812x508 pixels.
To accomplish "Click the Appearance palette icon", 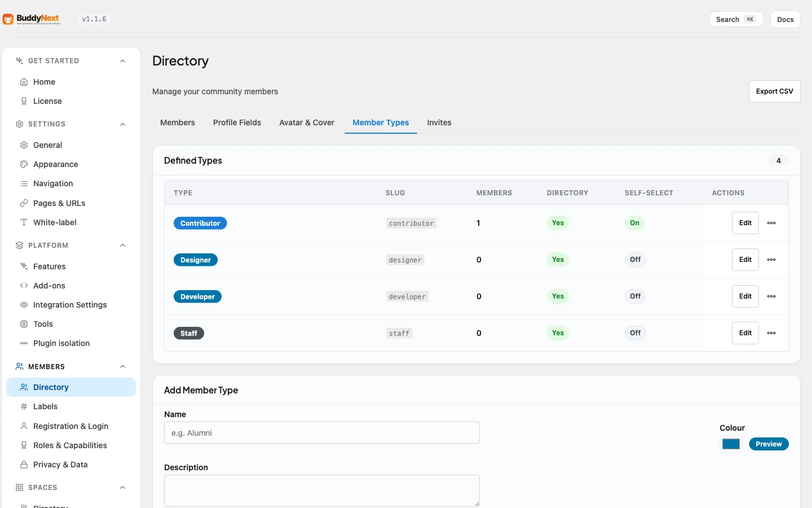I will pos(24,164).
